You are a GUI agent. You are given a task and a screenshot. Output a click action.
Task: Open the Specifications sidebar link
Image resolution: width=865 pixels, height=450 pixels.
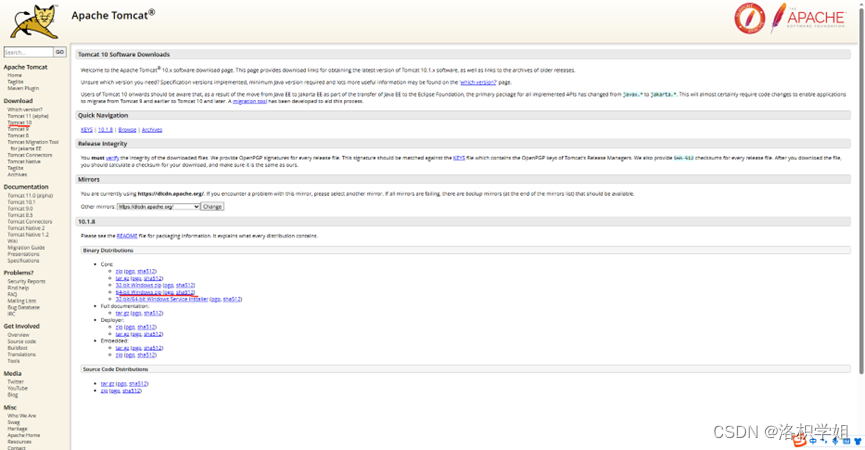(23, 261)
